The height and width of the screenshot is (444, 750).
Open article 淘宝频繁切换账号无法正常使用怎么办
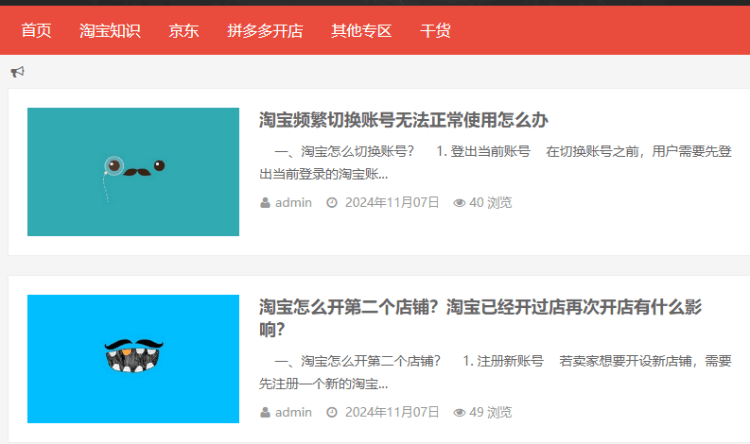[x=404, y=120]
